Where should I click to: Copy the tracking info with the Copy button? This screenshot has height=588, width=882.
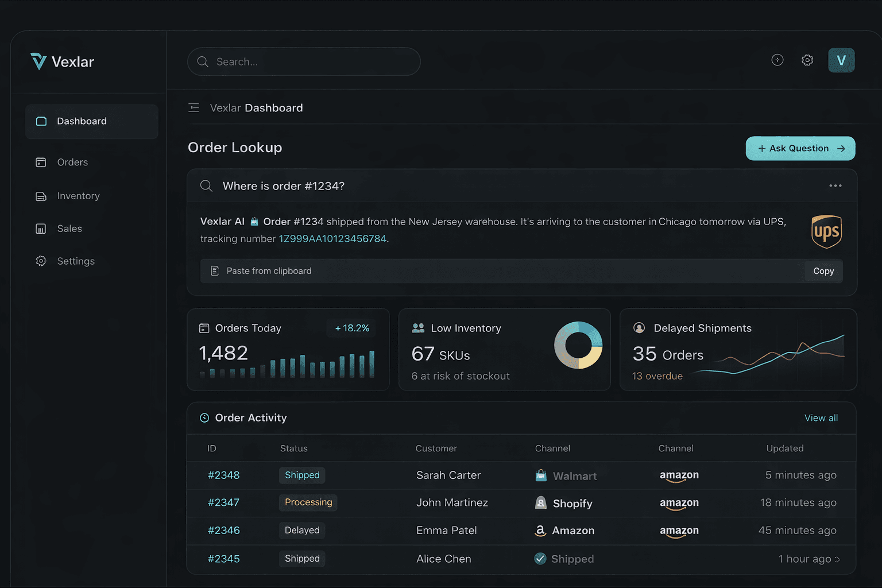pos(823,270)
